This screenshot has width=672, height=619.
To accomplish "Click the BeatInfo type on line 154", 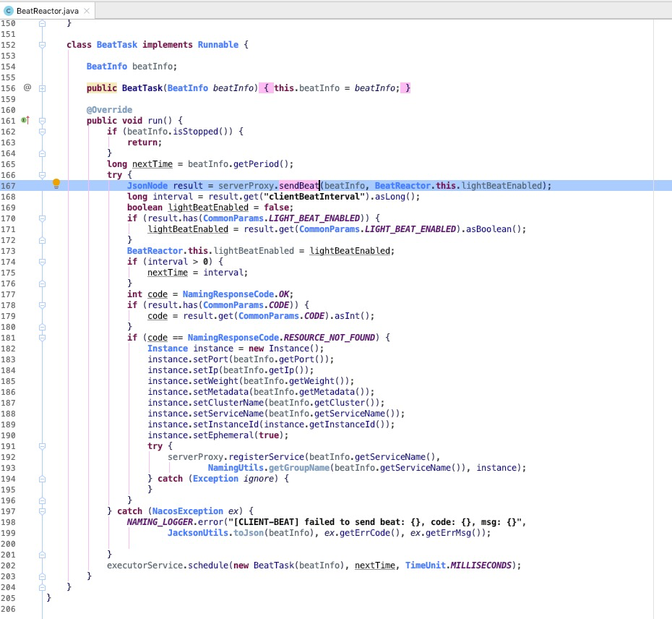I will [107, 67].
